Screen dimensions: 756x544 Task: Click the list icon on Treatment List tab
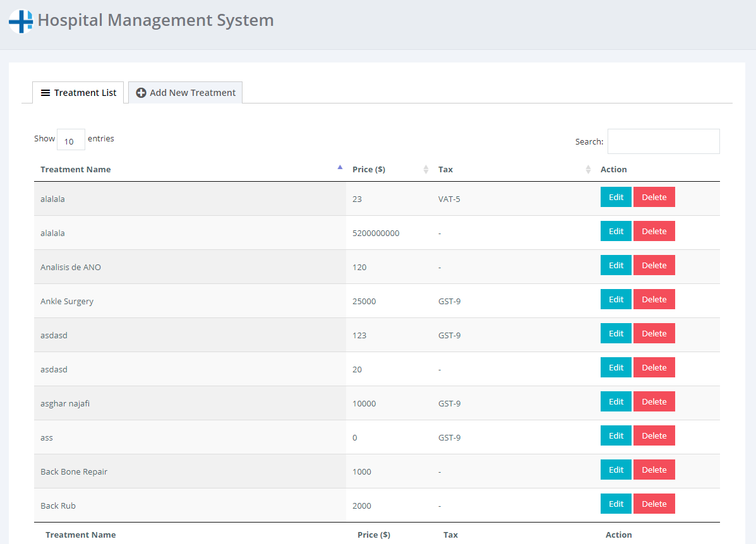coord(45,93)
